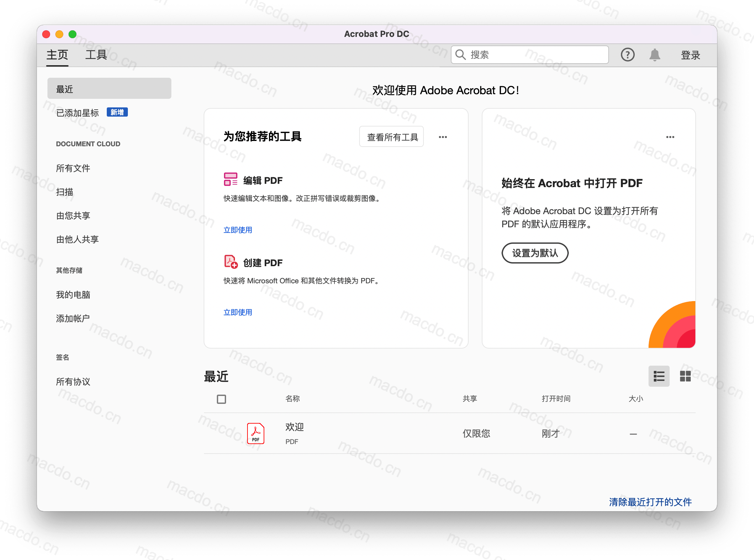This screenshot has height=560, width=754.
Task: Click the 设置为默认 button
Action: click(535, 253)
